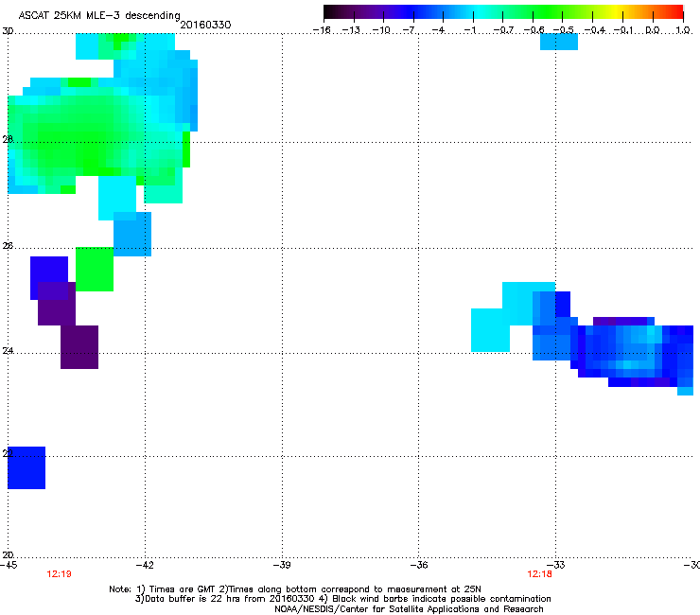Click the bright green data square just below latitude 26
The image size is (700, 615).
pos(95,270)
